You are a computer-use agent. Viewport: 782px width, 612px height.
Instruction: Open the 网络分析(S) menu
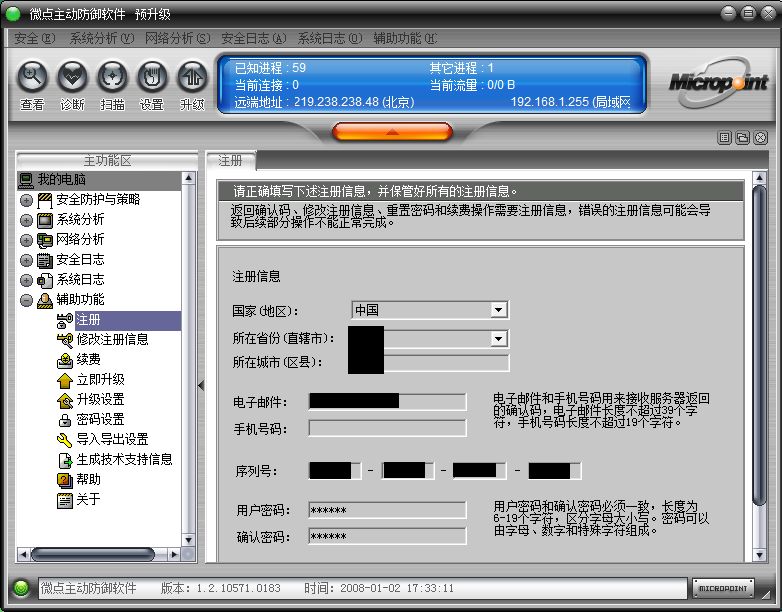178,38
